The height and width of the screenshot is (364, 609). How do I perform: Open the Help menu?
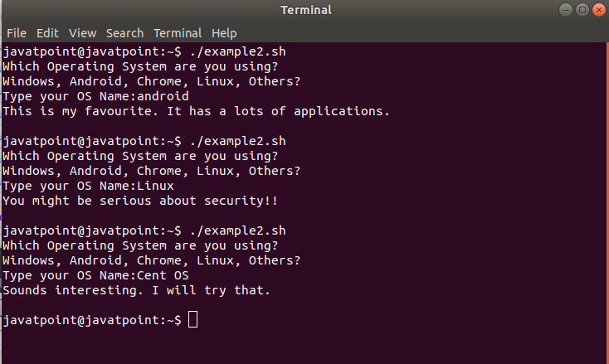[x=224, y=33]
